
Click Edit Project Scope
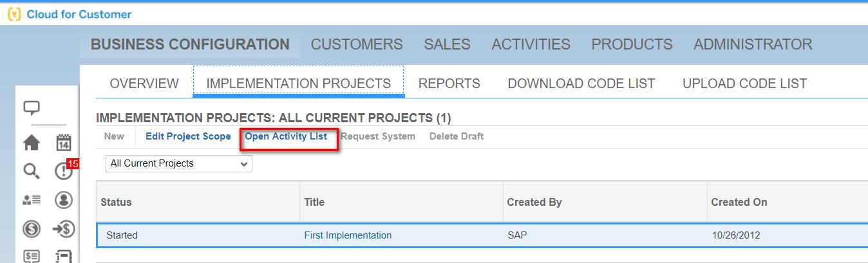tap(188, 136)
